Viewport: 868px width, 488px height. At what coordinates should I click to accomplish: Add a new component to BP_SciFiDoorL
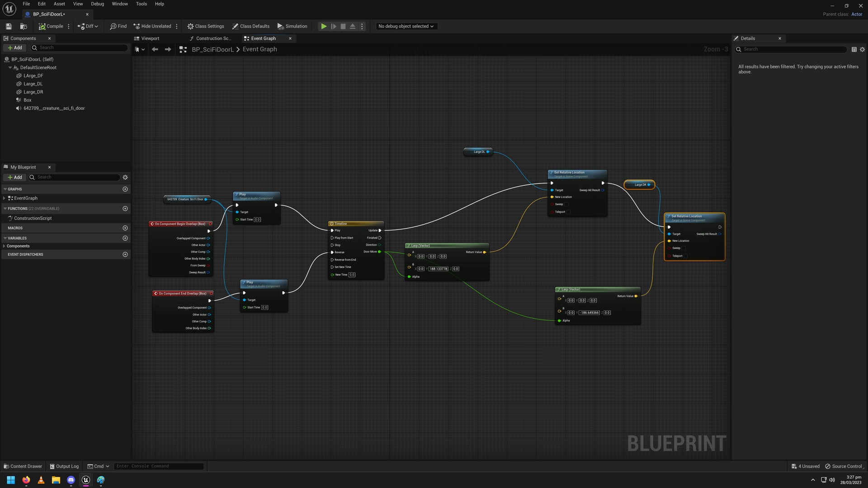(x=15, y=47)
